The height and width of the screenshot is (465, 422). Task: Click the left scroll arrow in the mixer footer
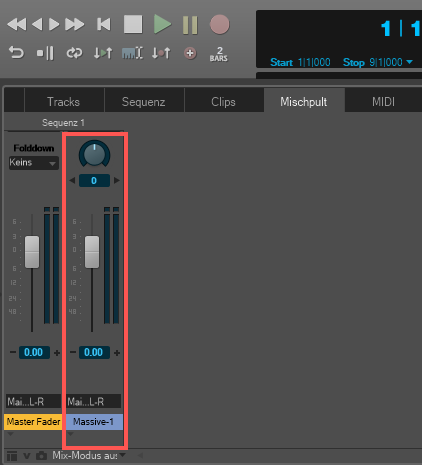click(140, 455)
